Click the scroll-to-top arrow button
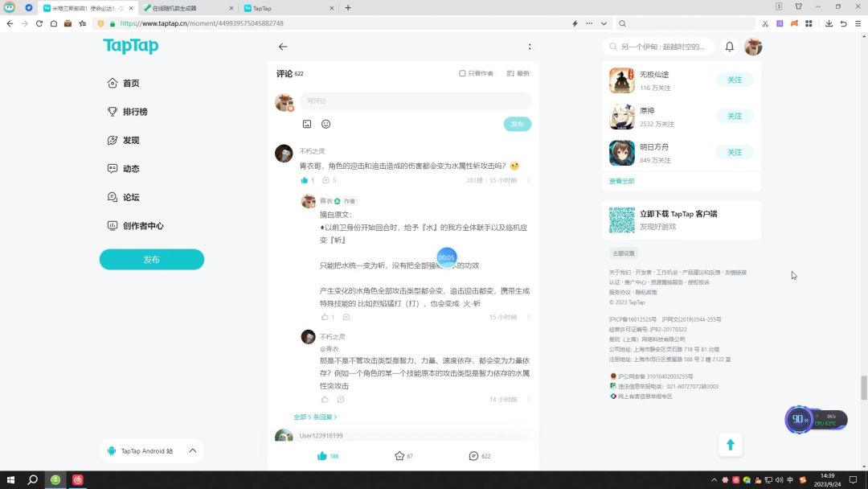This screenshot has width=868, height=489. pyautogui.click(x=730, y=445)
